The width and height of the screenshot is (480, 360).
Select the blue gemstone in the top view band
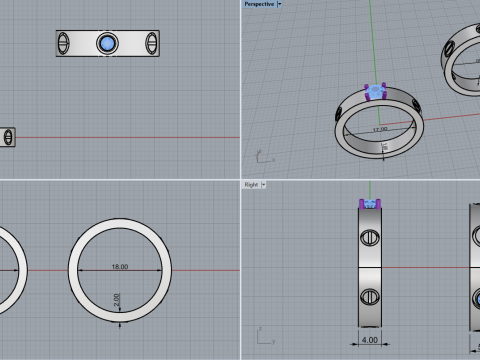click(x=107, y=43)
